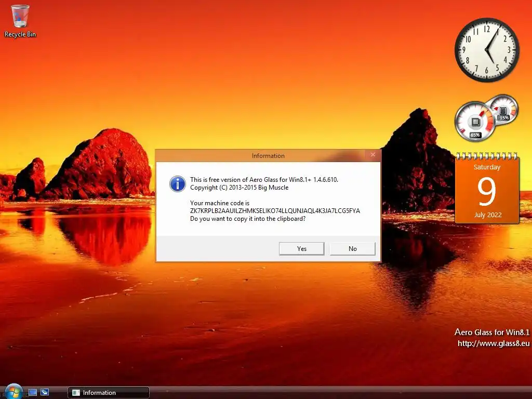Image resolution: width=532 pixels, height=399 pixels.
Task: Click the Show Desktop taskbar icon
Action: [33, 393]
